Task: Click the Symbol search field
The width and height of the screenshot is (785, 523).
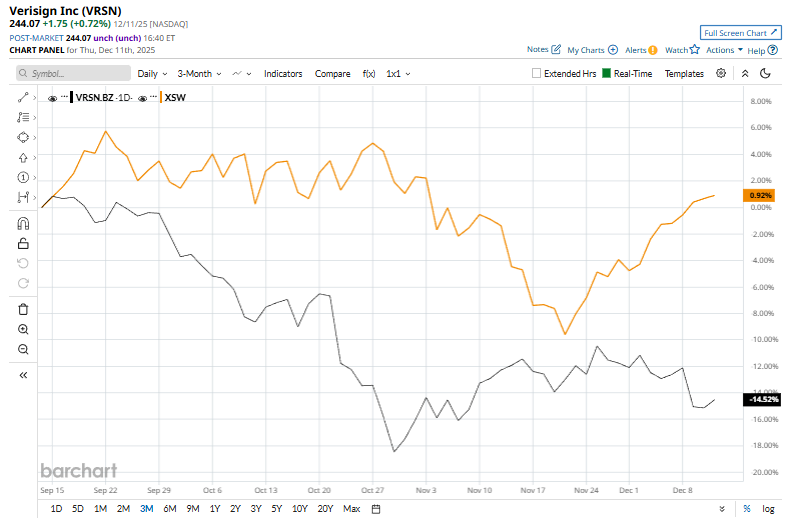Action: tap(73, 74)
